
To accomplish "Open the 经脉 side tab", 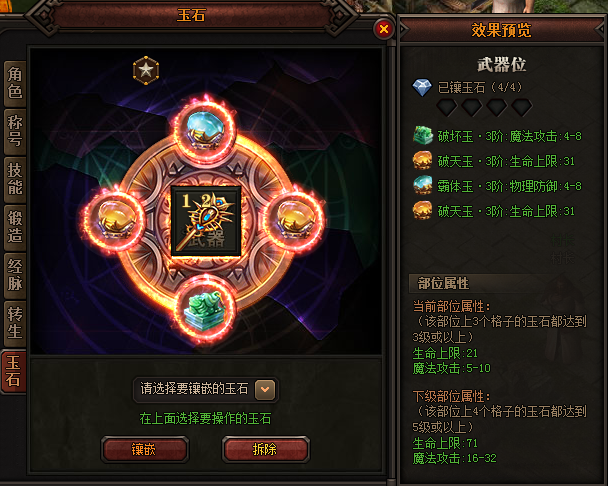I will click(x=15, y=275).
